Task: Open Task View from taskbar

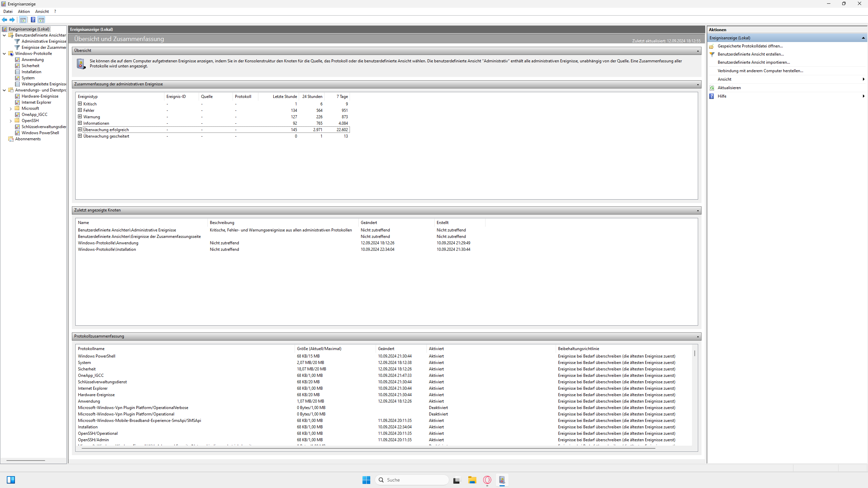Action: (457, 480)
